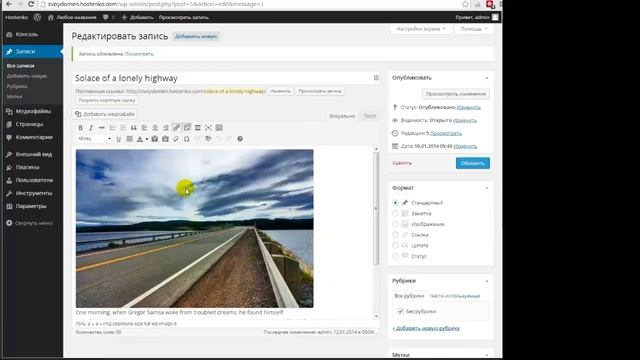Collapse the Метки box

pyautogui.click(x=487, y=355)
